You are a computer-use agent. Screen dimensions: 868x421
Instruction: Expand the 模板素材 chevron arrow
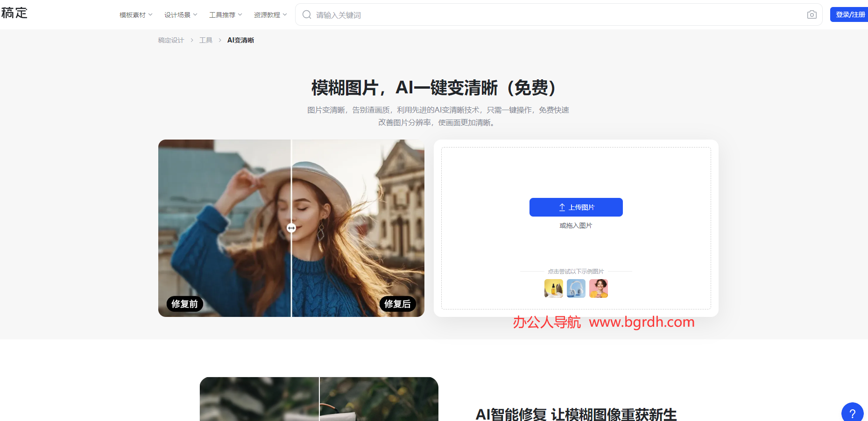tap(150, 15)
